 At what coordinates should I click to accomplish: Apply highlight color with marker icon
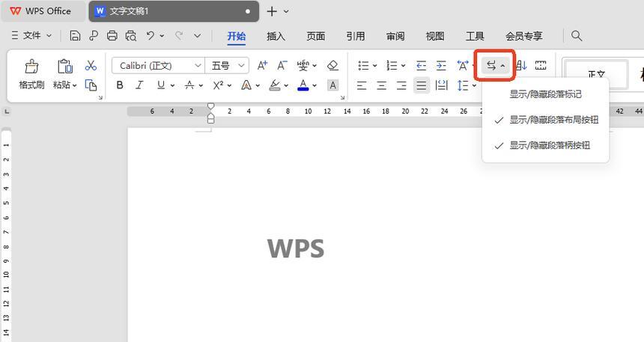pyautogui.click(x=275, y=85)
